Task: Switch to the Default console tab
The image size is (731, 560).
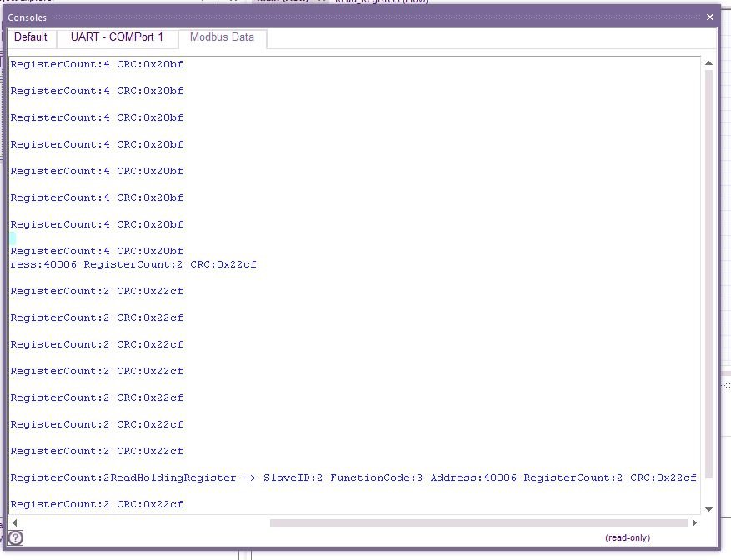Action: tap(31, 37)
